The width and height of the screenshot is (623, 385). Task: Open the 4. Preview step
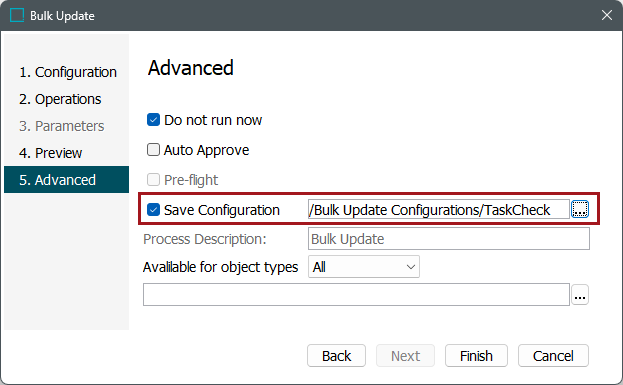[x=50, y=153]
